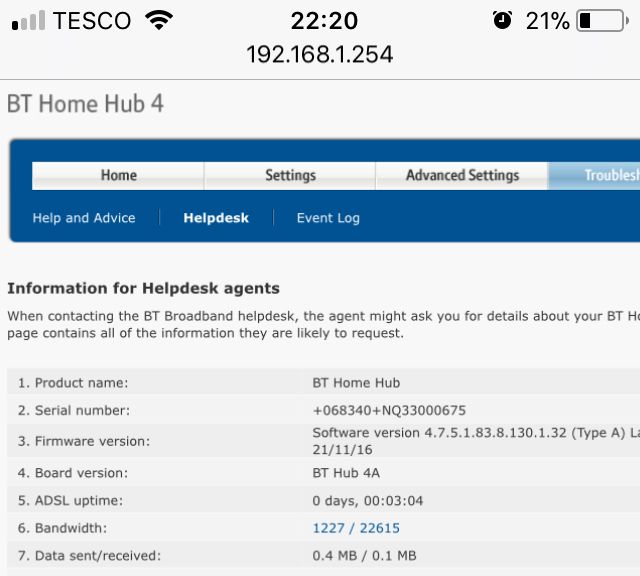Switch to Advanced Settings tab

coord(462,176)
